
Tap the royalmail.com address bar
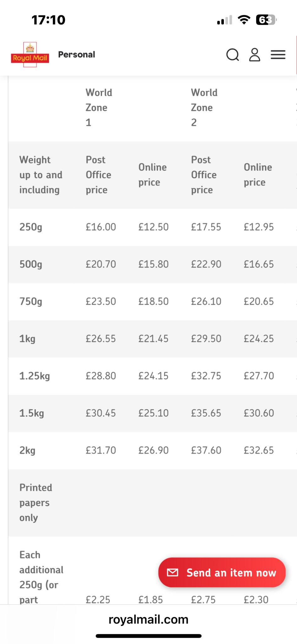(x=148, y=619)
